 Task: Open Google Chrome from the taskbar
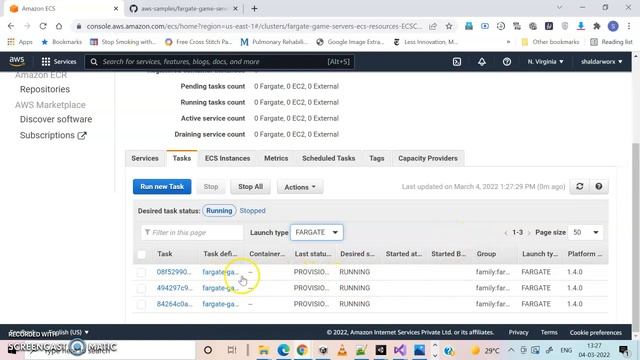click(302, 350)
